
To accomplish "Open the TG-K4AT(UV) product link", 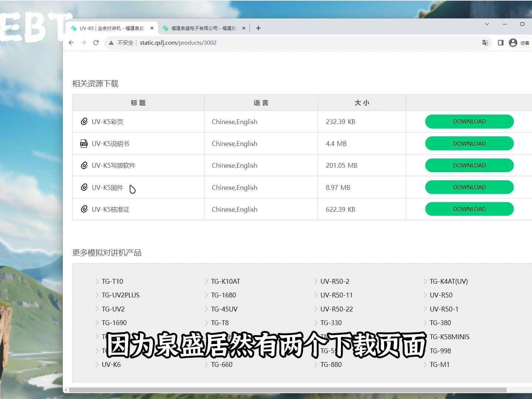I will [x=449, y=282].
